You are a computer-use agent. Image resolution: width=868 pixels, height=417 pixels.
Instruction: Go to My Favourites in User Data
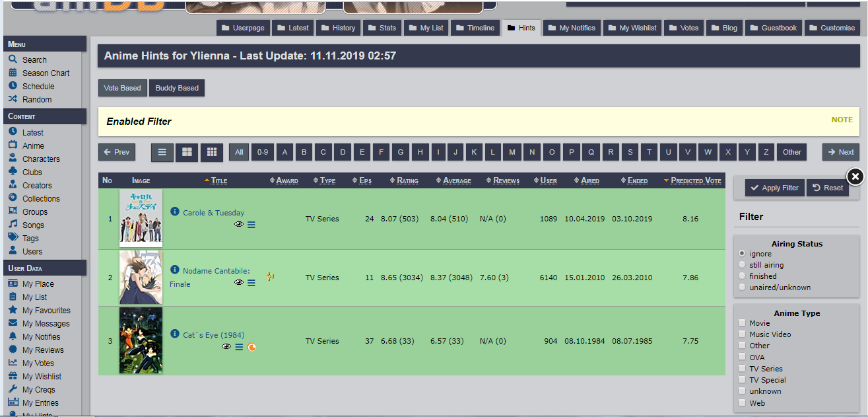[x=46, y=310]
